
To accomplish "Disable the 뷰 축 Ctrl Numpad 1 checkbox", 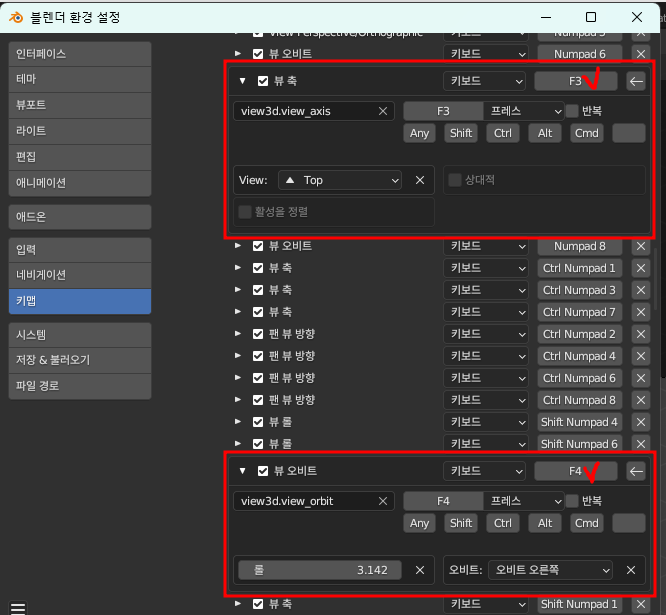I will coord(258,268).
